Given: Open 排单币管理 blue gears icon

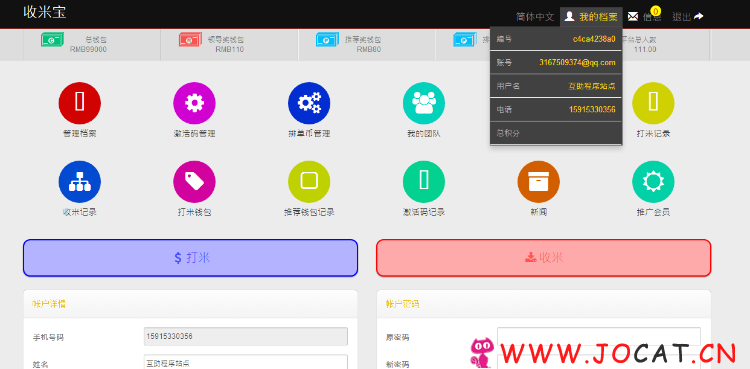Looking at the screenshot, I should (x=309, y=103).
